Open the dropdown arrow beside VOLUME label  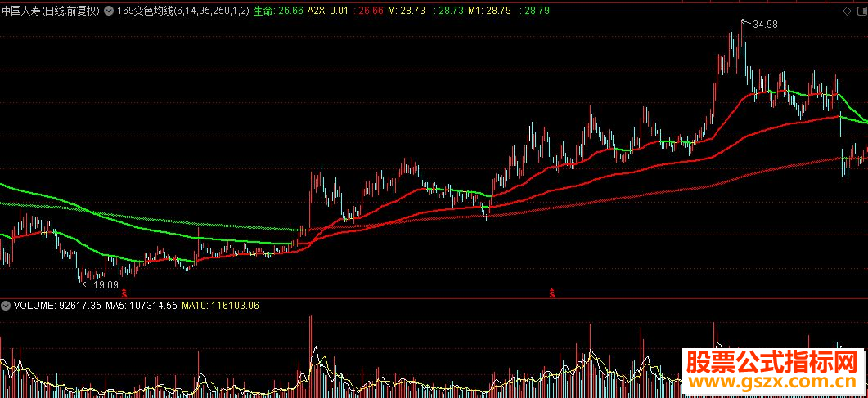coord(6,305)
